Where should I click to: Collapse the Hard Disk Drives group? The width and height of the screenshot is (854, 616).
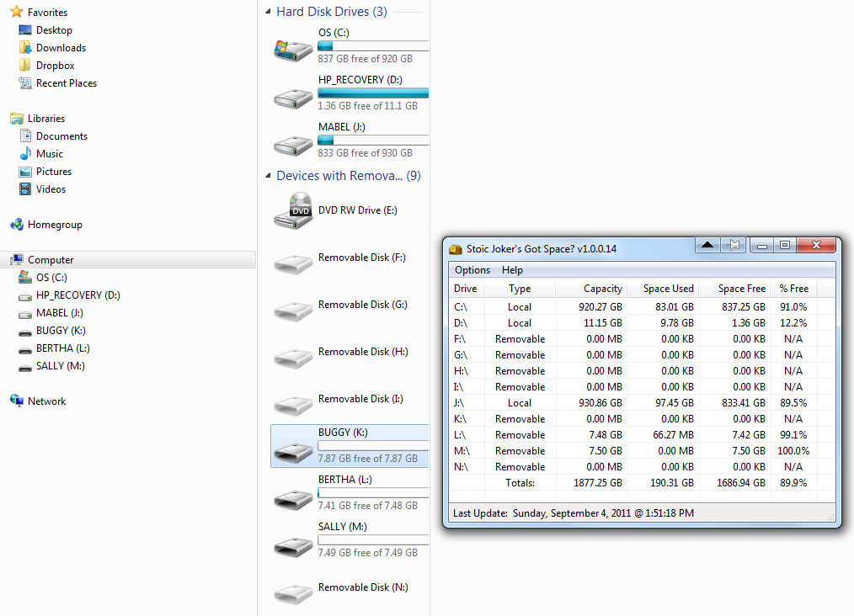click(268, 12)
